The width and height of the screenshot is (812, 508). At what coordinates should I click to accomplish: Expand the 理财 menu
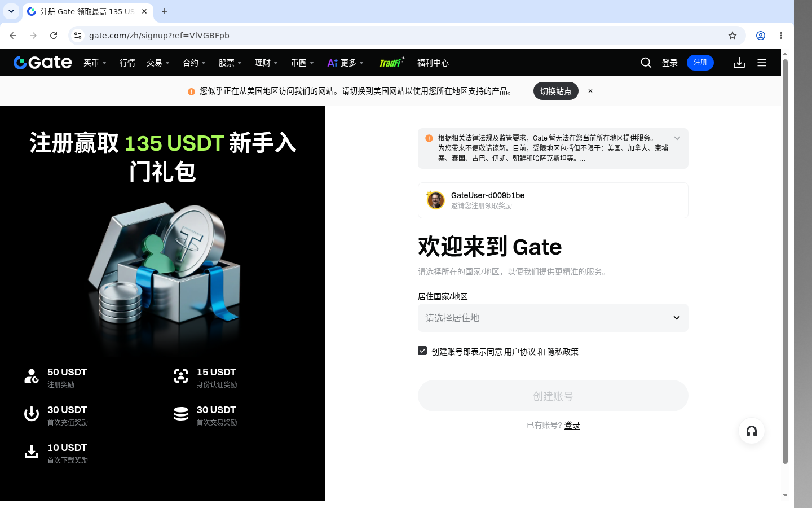(x=266, y=63)
